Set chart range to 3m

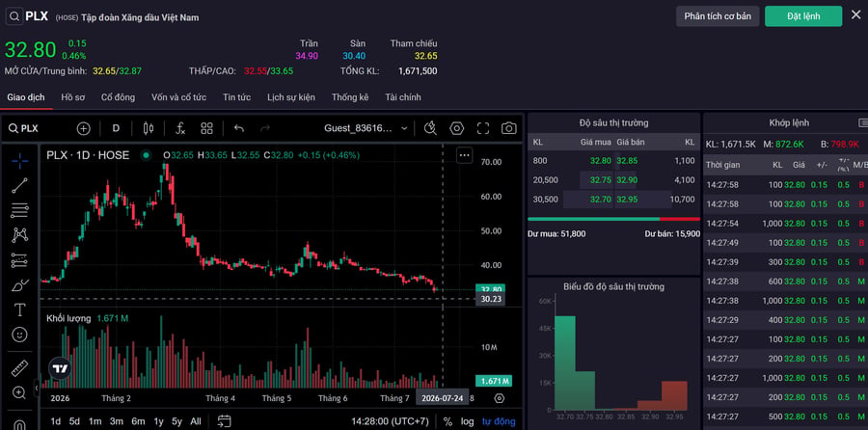point(117,421)
